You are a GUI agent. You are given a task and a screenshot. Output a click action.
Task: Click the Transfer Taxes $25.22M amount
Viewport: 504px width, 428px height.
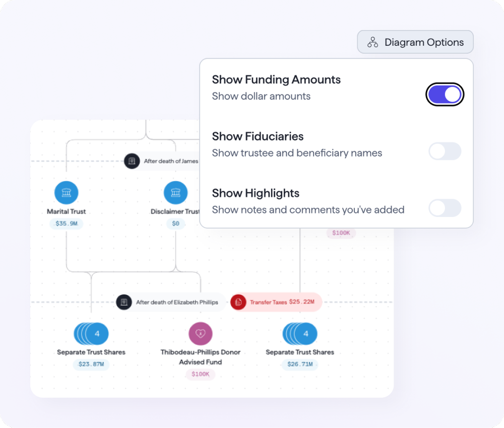point(301,302)
